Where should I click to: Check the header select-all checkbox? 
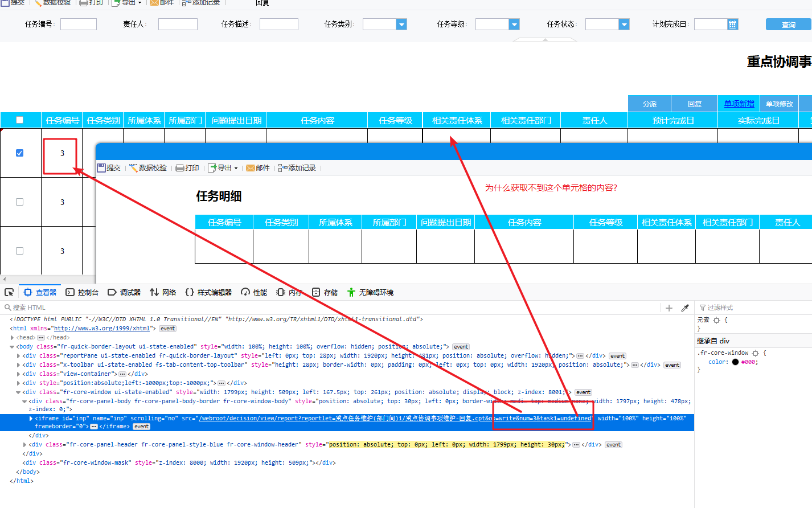pos(20,120)
